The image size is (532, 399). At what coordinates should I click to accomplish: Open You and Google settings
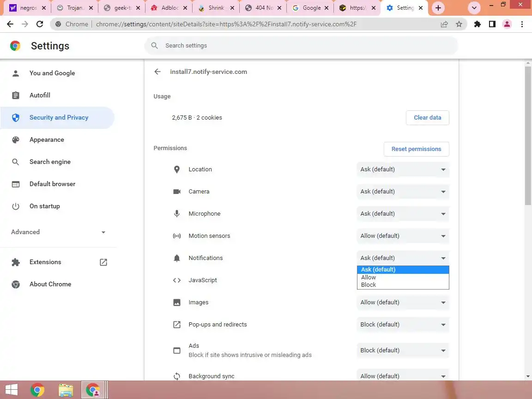tap(58, 73)
